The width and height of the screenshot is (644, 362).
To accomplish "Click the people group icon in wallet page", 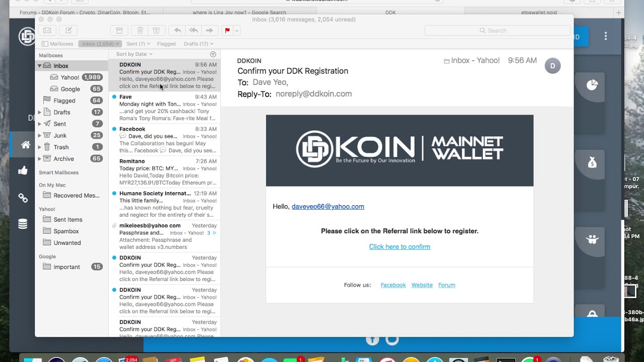I will tap(592, 239).
